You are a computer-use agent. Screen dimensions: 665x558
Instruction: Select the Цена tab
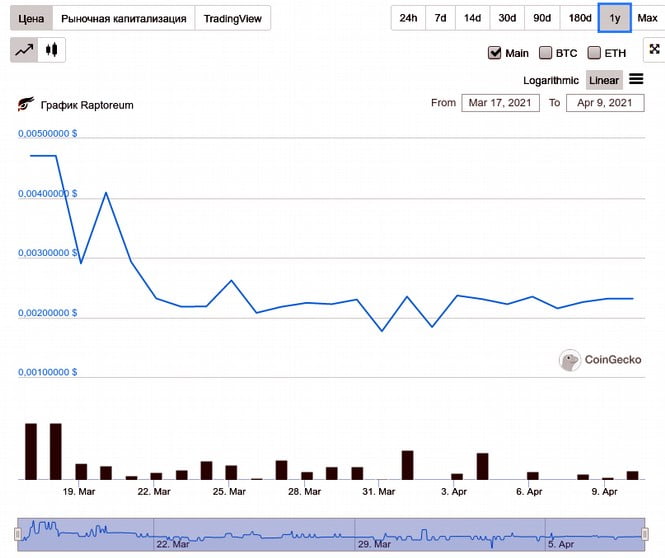coord(31,19)
